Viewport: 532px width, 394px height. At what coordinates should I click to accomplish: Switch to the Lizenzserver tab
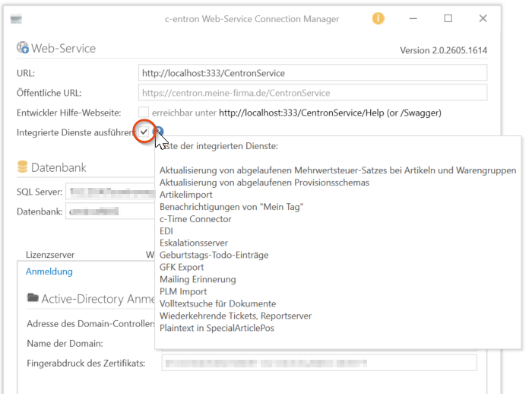point(50,255)
